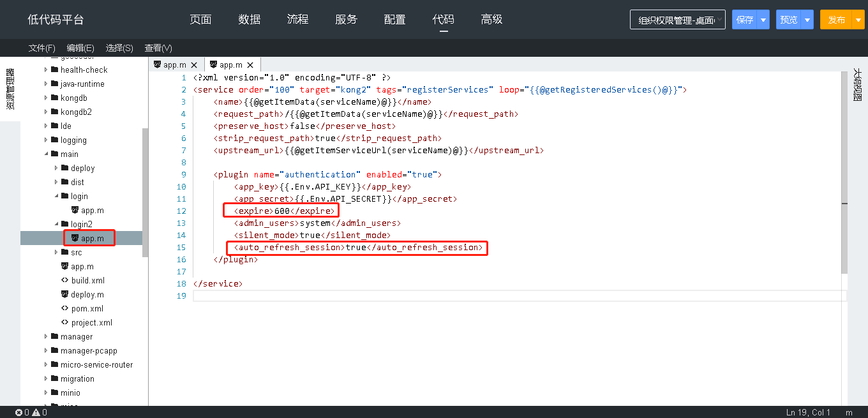Open the dropdown arrow beside 保存
The image size is (868, 418).
click(763, 20)
